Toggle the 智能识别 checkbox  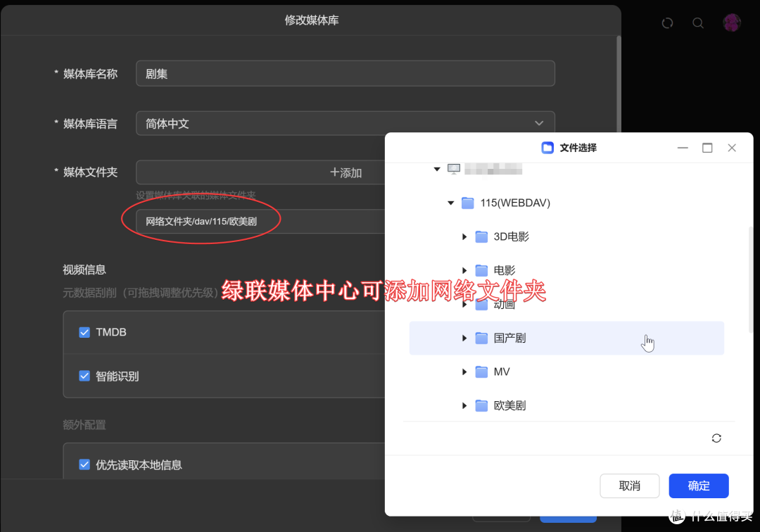[x=84, y=376]
